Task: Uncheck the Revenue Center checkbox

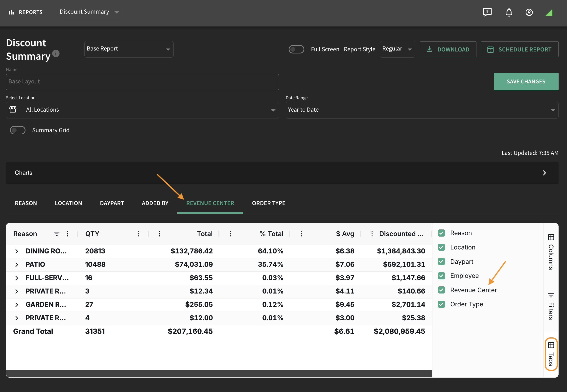Action: (x=442, y=290)
